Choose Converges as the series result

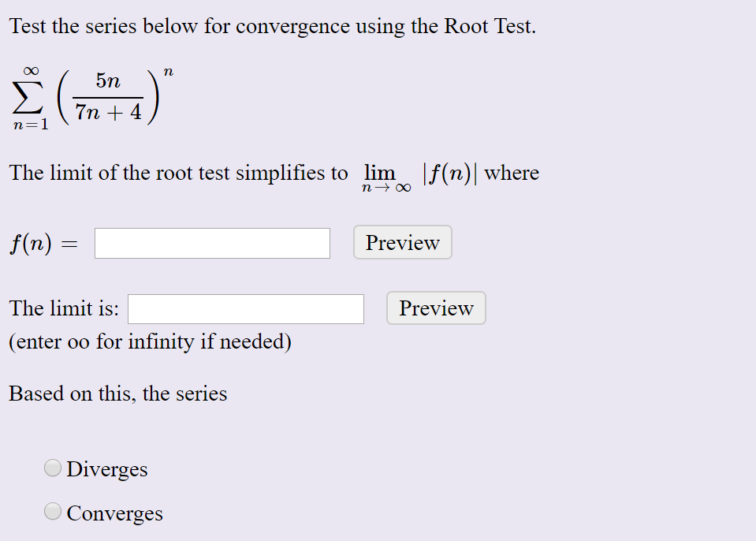pyautogui.click(x=52, y=511)
